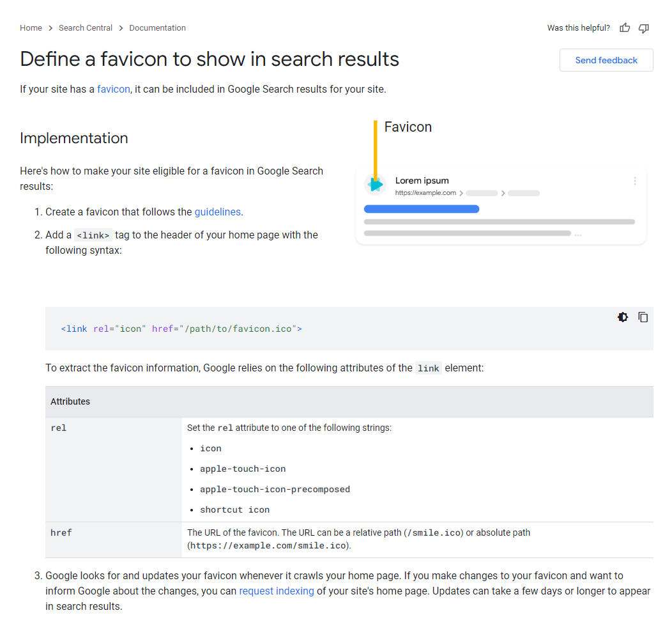Click the https://example.com URL in illustration

(x=425, y=193)
